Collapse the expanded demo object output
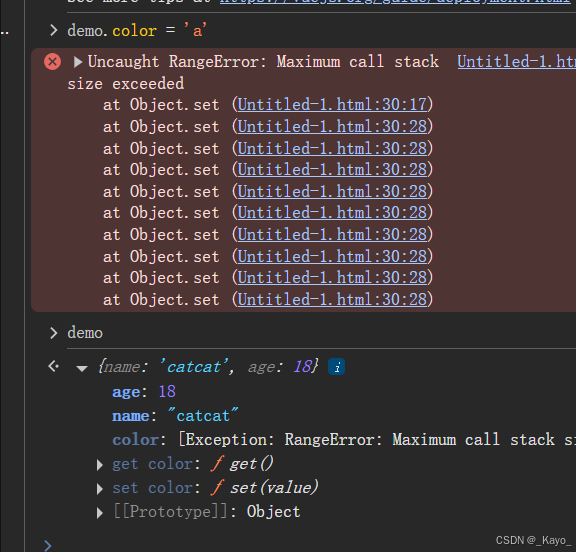The width and height of the screenshot is (576, 552). [x=82, y=368]
